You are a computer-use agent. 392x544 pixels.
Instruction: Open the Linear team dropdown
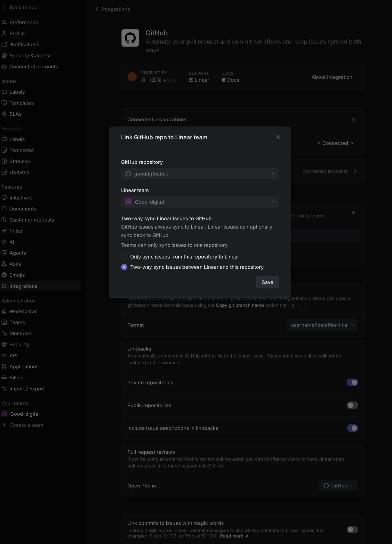[200, 202]
